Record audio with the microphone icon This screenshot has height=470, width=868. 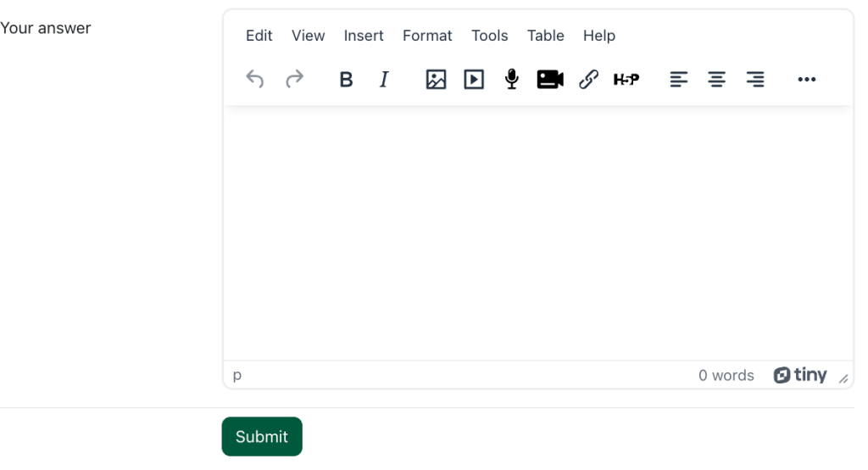(512, 80)
